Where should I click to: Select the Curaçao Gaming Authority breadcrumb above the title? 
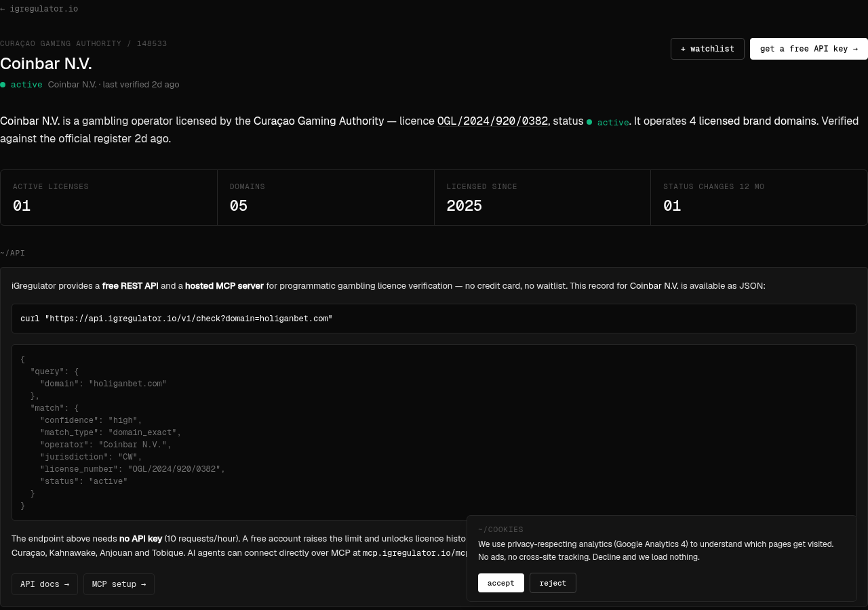(x=61, y=44)
